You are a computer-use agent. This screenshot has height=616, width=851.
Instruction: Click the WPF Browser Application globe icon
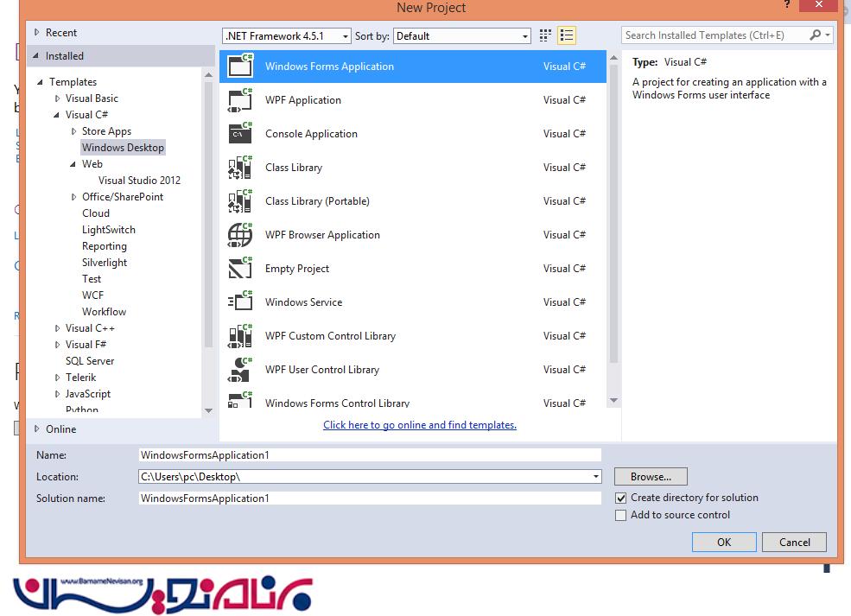click(240, 234)
